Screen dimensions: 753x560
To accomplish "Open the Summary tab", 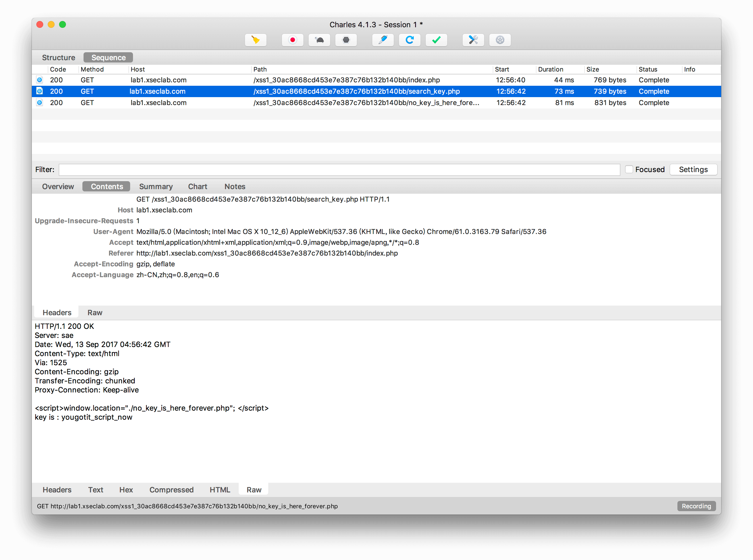I will click(156, 187).
